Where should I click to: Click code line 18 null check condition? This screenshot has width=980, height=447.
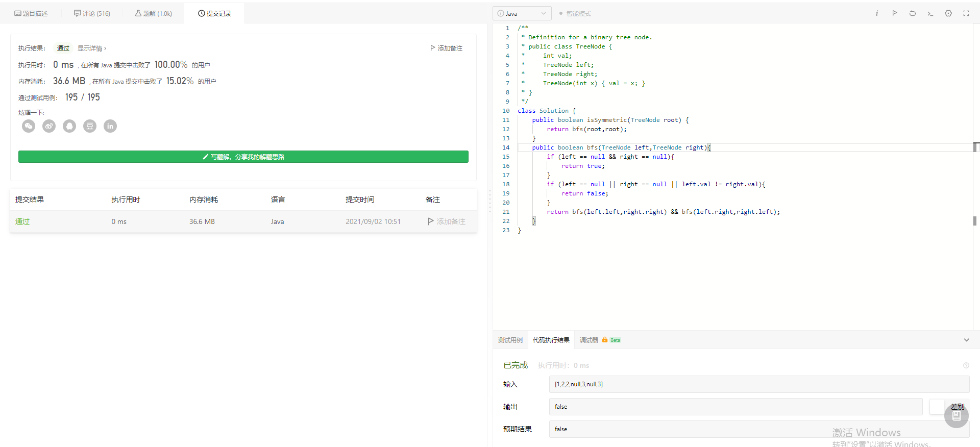tap(656, 184)
